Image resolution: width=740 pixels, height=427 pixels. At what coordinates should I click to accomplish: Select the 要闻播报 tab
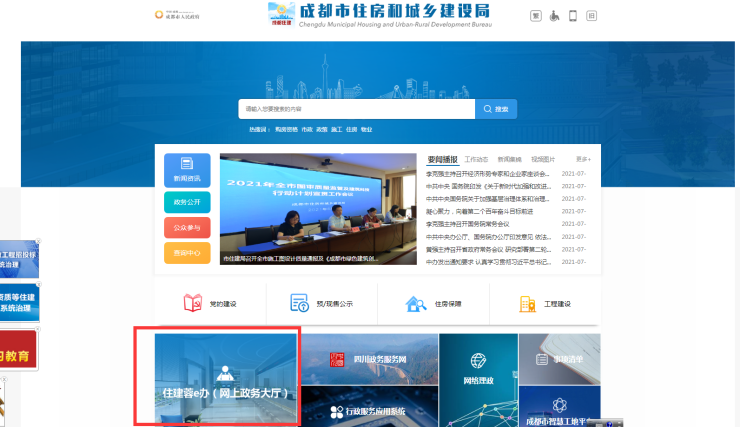442,159
